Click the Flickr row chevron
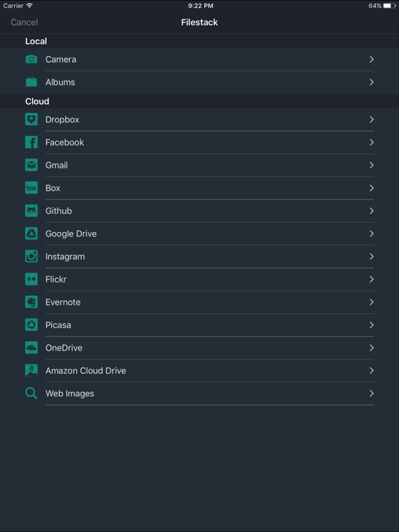This screenshot has height=532, width=399. 371,279
